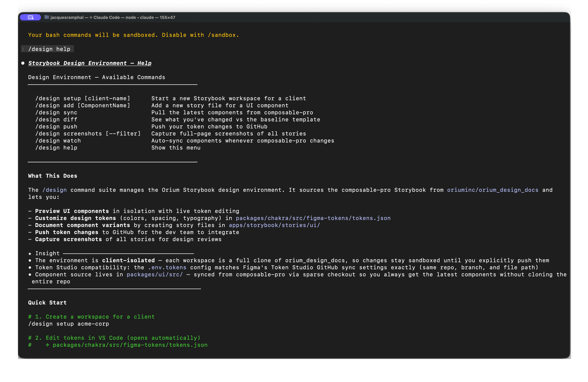Click 'See what you've changed vs the baseline template'
The width and height of the screenshot is (588, 382).
[236, 120]
